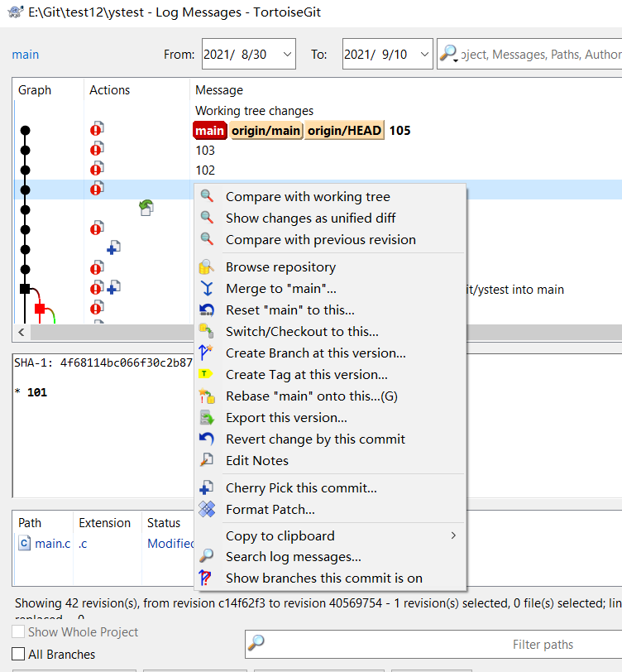Choose Show changes as unified diff
This screenshot has height=672, width=622.
(x=330, y=218)
